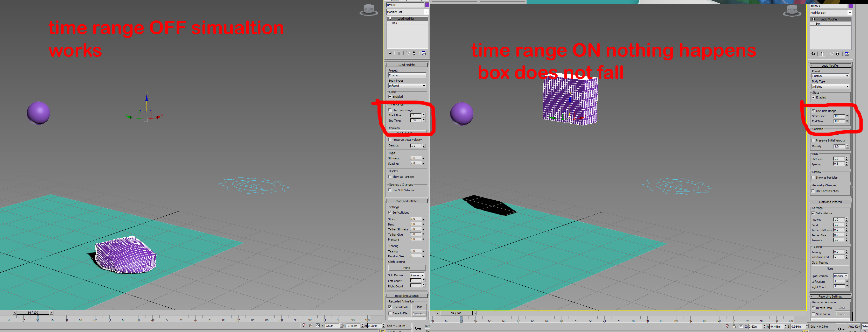Click Remove Modifier trash icon in left panel
Screen dimensions: 868x332
tap(415, 53)
